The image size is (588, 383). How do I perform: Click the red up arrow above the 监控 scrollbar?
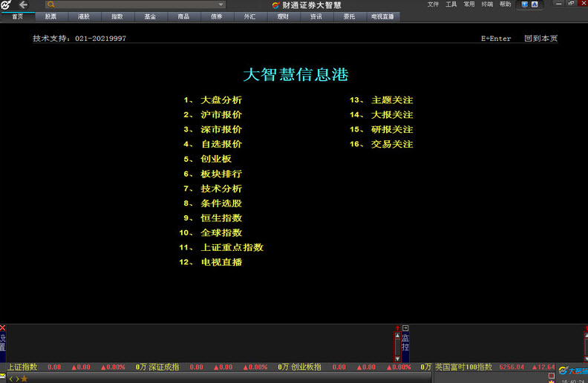(x=397, y=328)
